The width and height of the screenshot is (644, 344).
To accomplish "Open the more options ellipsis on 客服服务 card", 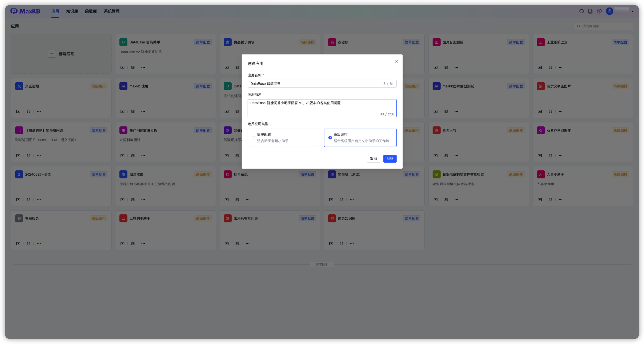I will click(x=39, y=243).
